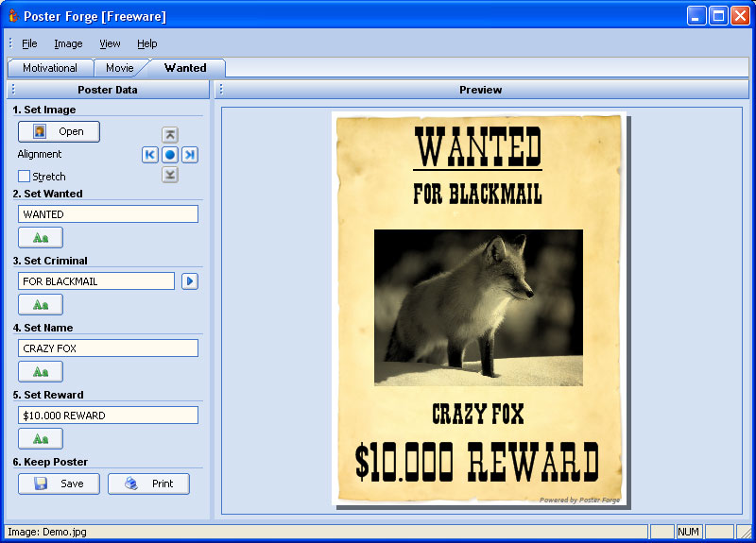Open font settings for Wanted text

[41, 237]
